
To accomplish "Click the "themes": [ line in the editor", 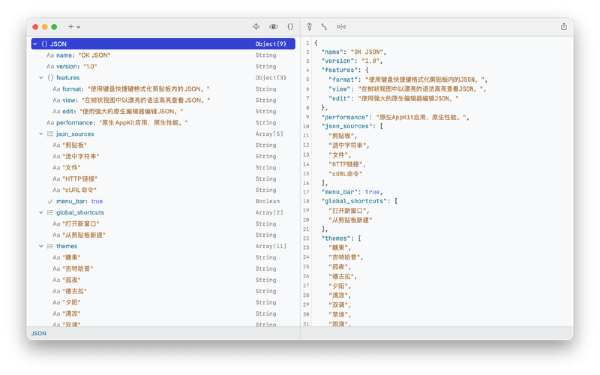I will coord(341,238).
